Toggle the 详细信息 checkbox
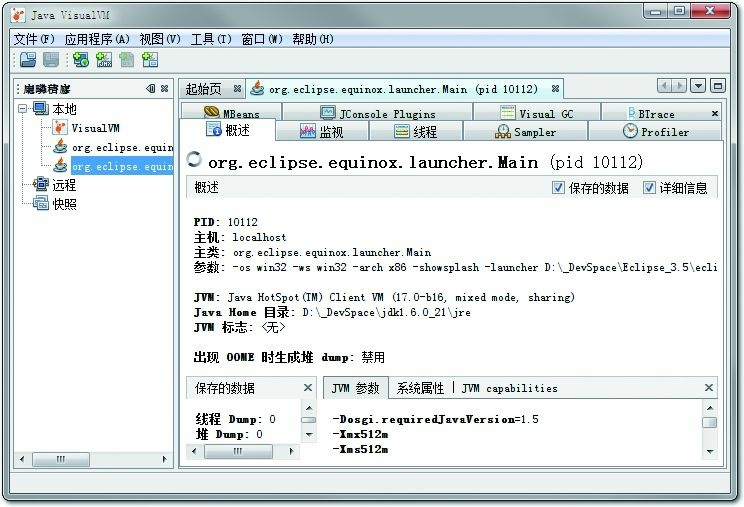 click(649, 187)
